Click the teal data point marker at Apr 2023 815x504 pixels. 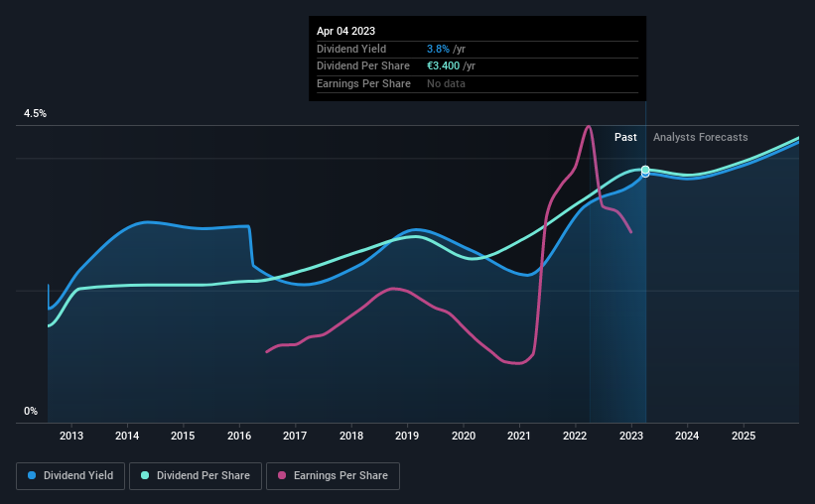[645, 170]
